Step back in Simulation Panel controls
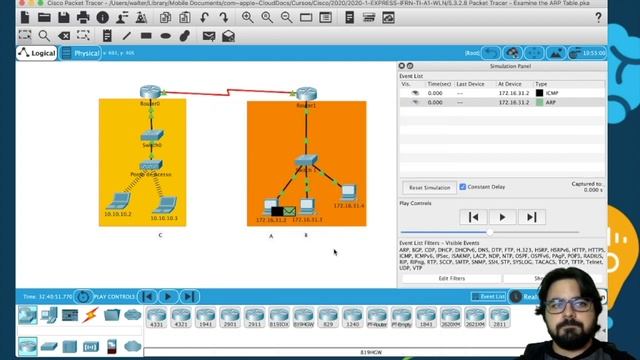The height and width of the screenshot is (360, 640). tap(473, 217)
